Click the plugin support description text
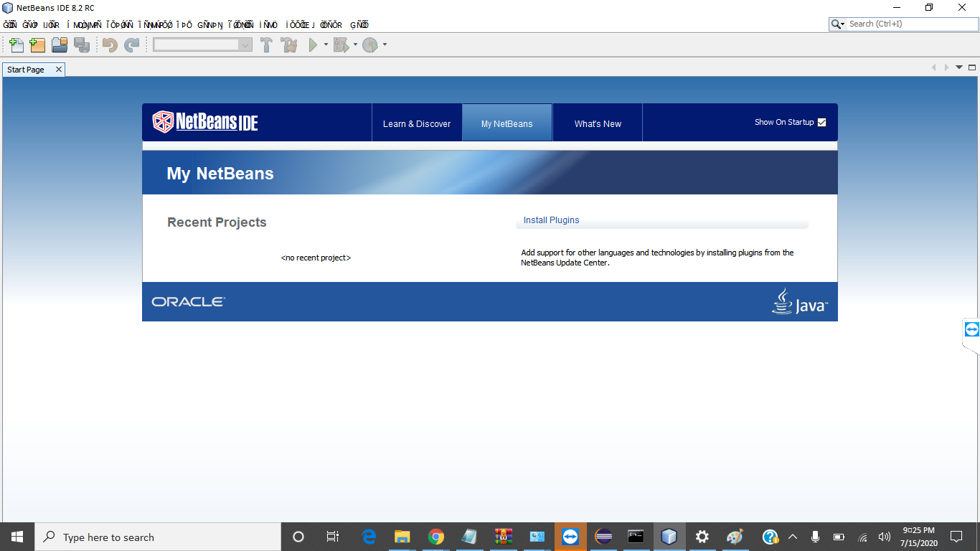This screenshot has width=980, height=551. click(657, 258)
